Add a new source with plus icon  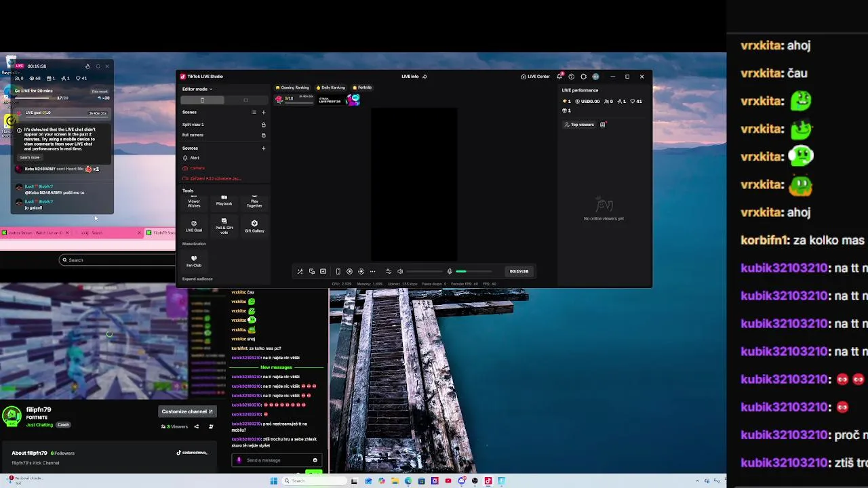[264, 148]
